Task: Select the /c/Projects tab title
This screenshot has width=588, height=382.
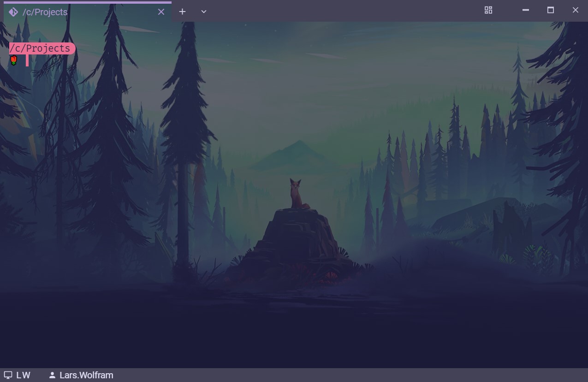Action: click(x=45, y=12)
